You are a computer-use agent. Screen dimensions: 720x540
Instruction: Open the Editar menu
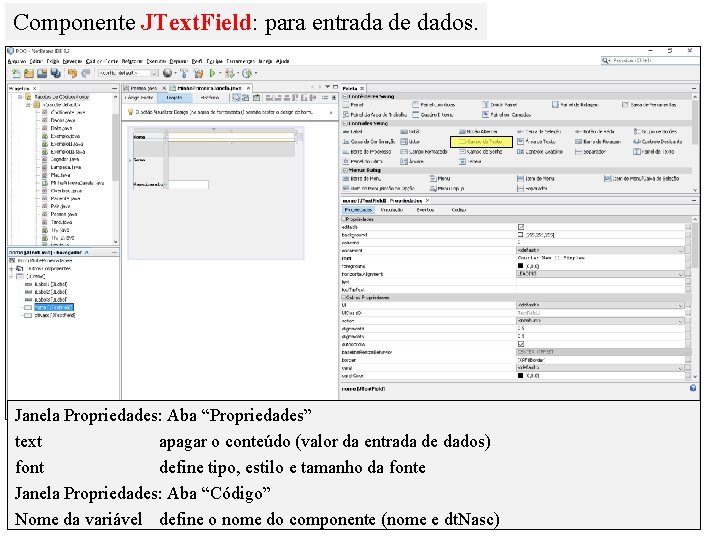[36, 61]
